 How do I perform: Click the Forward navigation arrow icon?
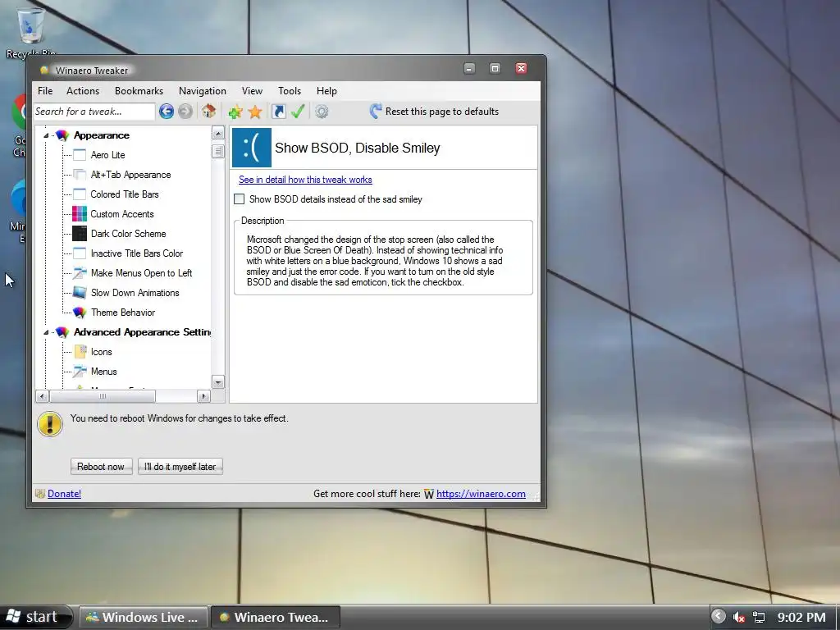coord(185,112)
